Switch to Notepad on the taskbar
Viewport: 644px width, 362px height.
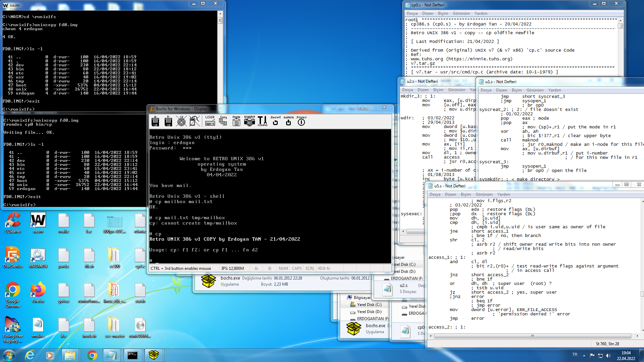point(112,355)
